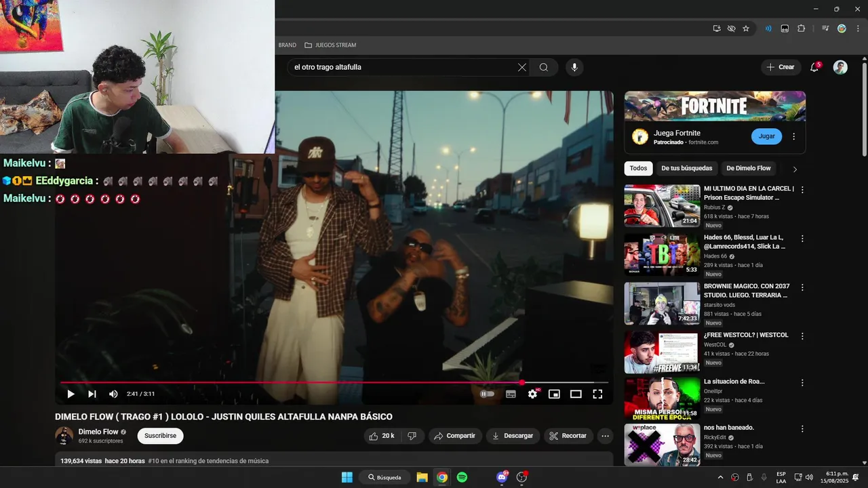Viewport: 868px width, 488px height.
Task: Click the crossed-eye tracking protection icon
Action: pyautogui.click(x=731, y=28)
